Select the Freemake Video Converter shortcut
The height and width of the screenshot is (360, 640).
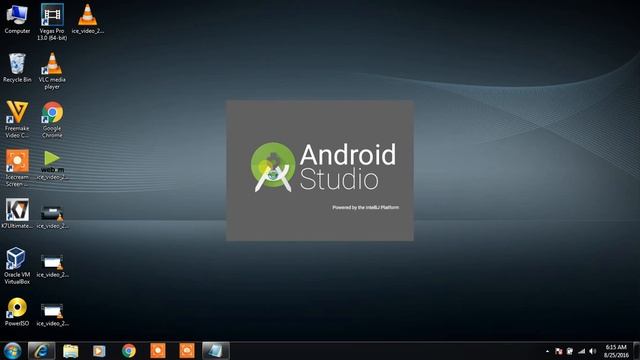coord(17,119)
